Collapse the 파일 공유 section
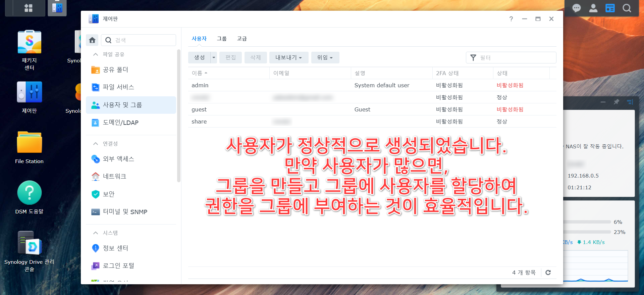644x295 pixels. pyautogui.click(x=96, y=54)
